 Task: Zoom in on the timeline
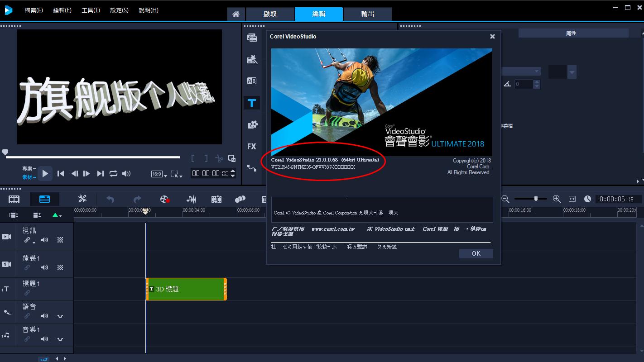coord(557,199)
